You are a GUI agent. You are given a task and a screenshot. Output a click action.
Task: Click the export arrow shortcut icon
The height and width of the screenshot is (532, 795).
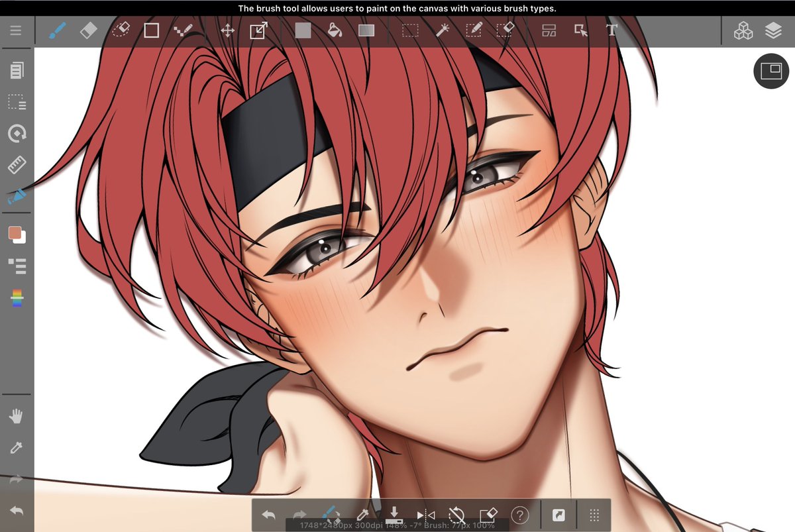pos(558,515)
